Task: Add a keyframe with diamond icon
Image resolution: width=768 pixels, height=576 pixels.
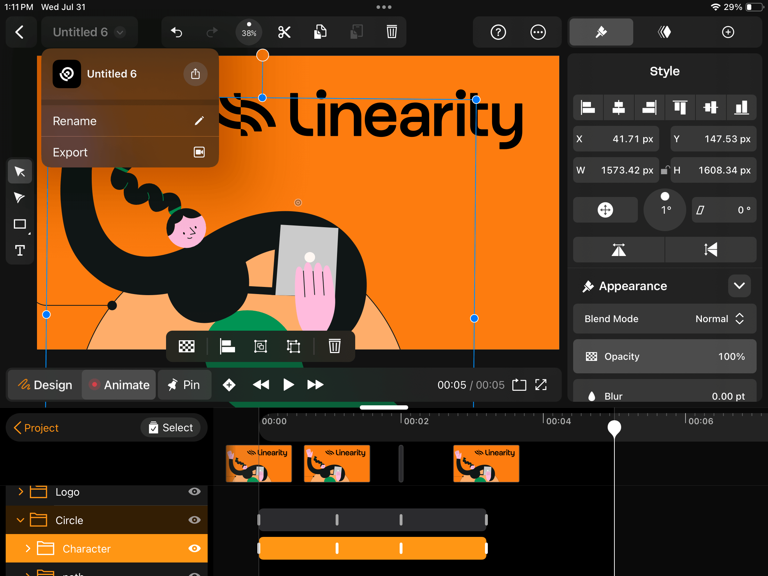Action: pos(229,385)
